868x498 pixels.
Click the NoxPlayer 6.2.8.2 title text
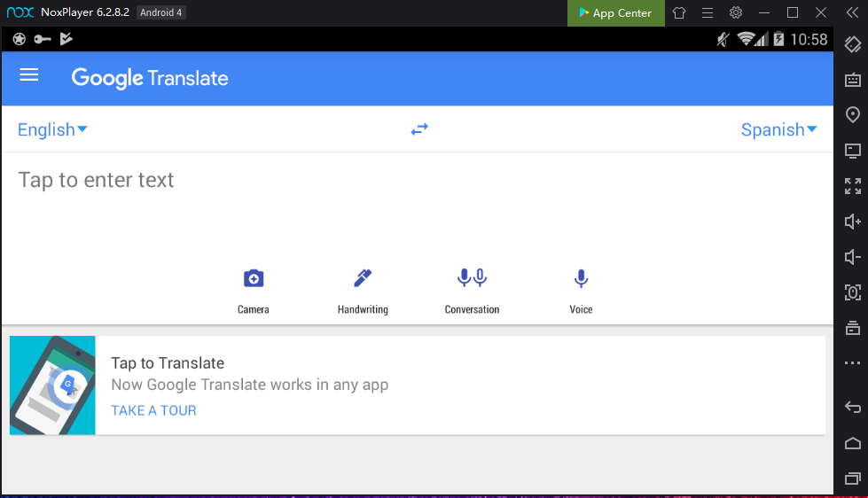85,12
